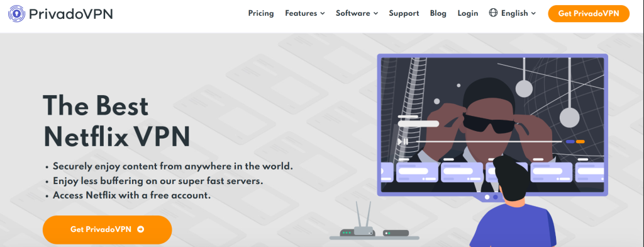Click the Get PrivadoVPN button in the header

pos(589,14)
